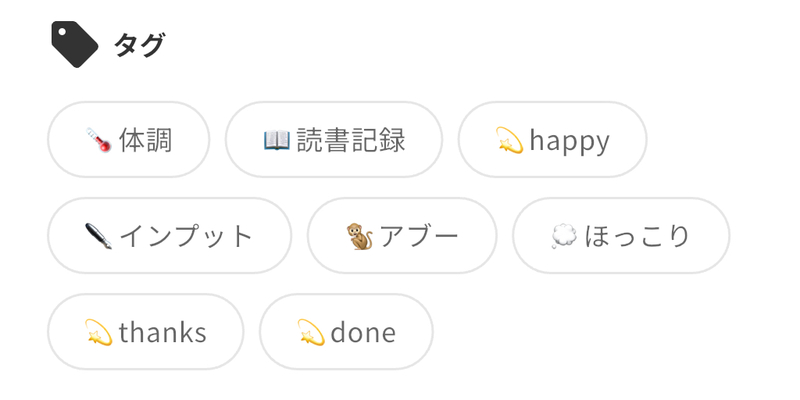
Task: Click the thought bubble emoji on ほっこり
Action: click(x=564, y=236)
